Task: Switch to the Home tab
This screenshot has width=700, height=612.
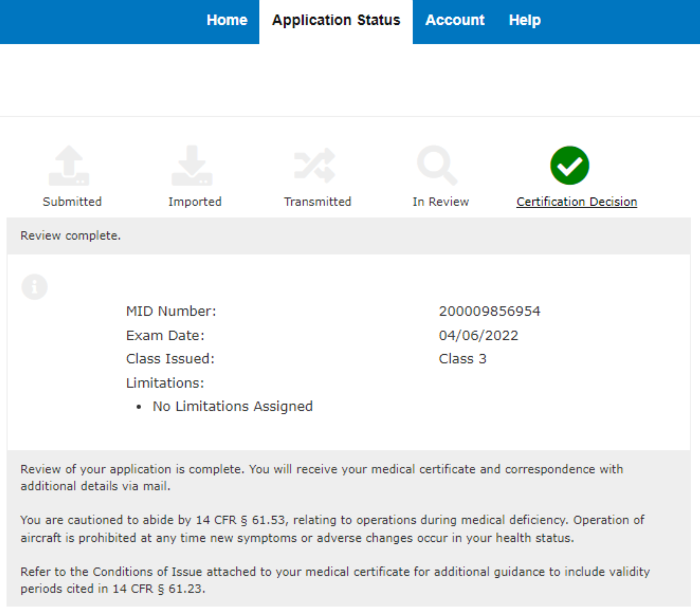Action: (226, 20)
